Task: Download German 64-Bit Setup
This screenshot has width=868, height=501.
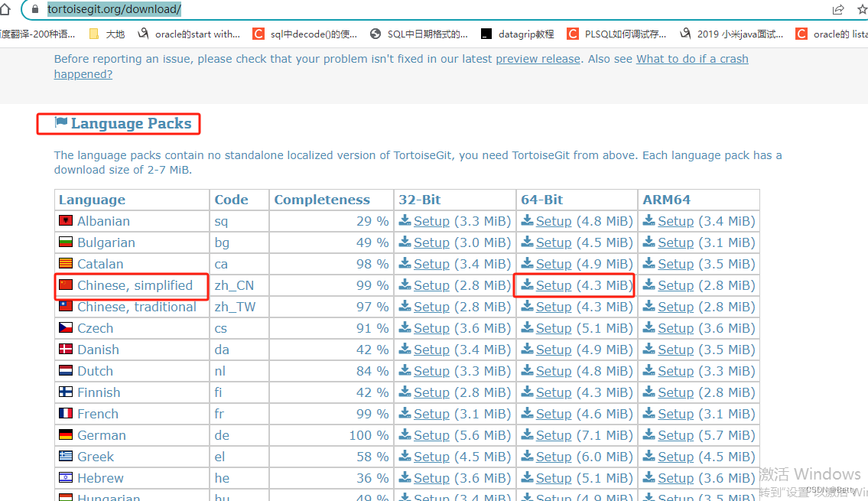Action: coord(554,435)
